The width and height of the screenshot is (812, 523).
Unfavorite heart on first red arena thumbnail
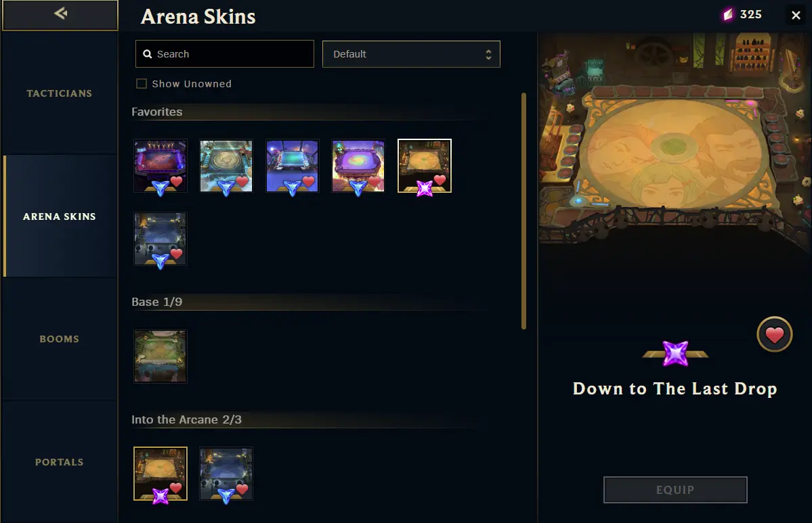click(x=177, y=181)
